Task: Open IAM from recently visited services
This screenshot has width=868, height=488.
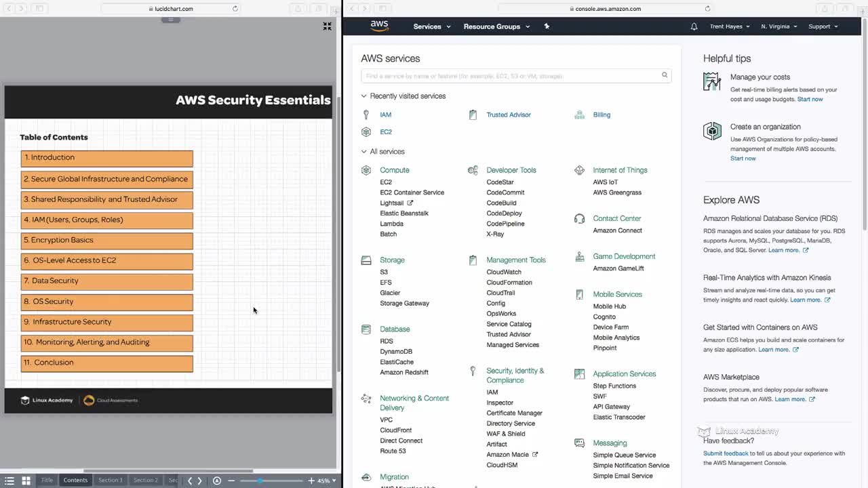Action: 386,115
